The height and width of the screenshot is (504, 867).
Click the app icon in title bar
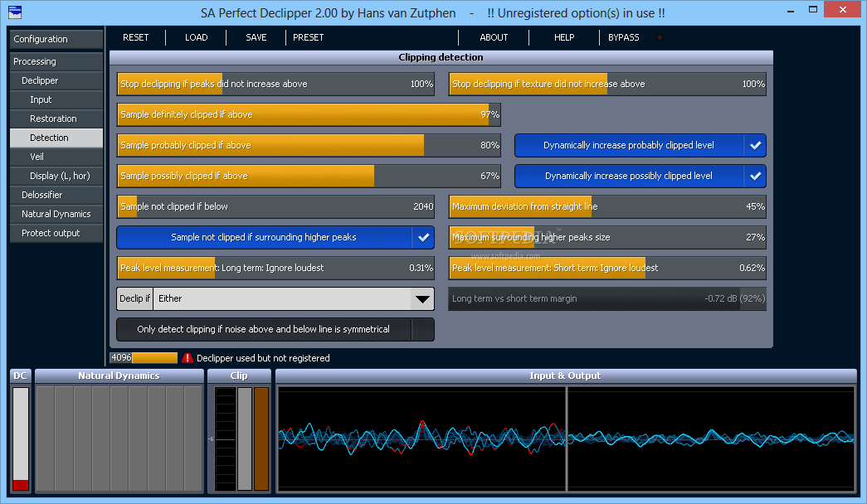tap(15, 12)
